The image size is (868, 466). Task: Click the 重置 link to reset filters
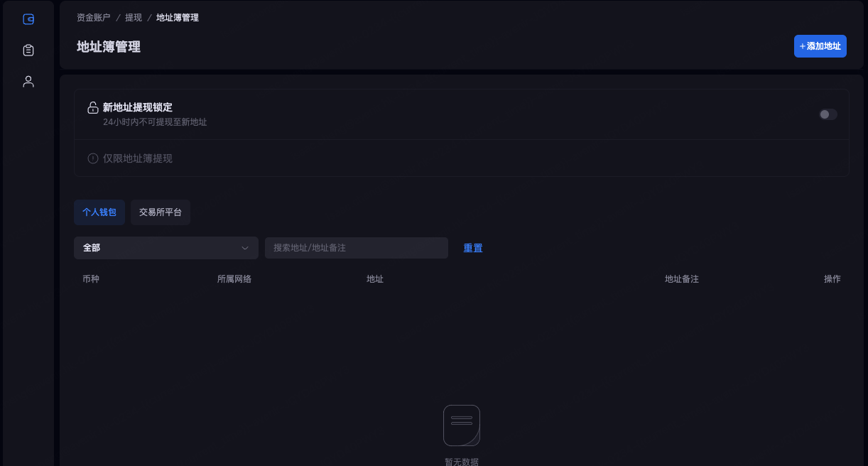473,248
